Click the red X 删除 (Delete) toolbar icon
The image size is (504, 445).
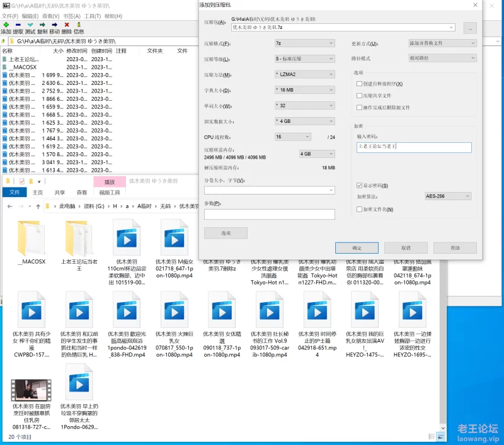pos(67,25)
